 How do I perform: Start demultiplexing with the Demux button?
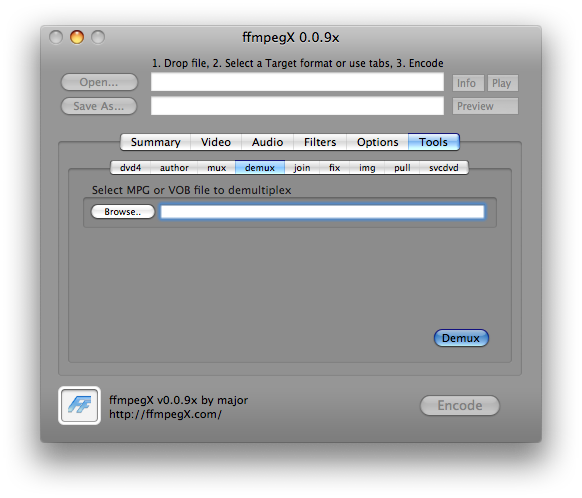[461, 338]
